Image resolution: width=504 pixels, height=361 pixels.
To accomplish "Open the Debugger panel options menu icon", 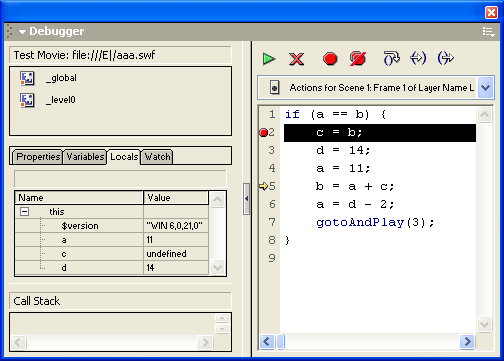I will click(x=488, y=32).
